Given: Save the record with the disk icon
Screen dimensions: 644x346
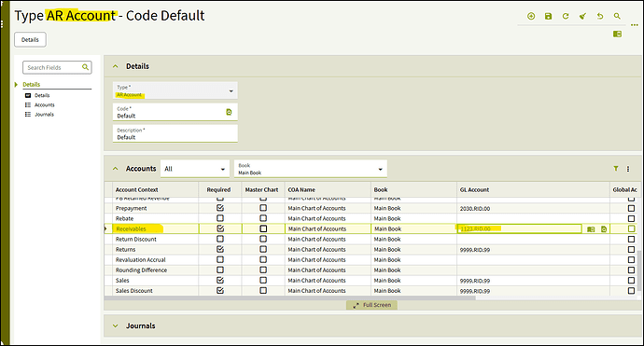Looking at the screenshot, I should click(x=548, y=16).
